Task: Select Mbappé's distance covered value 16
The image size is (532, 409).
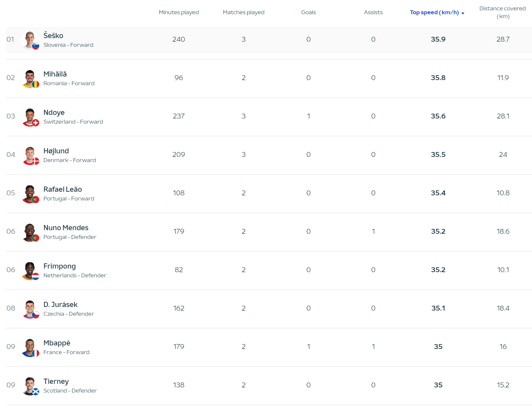Action: (x=503, y=347)
